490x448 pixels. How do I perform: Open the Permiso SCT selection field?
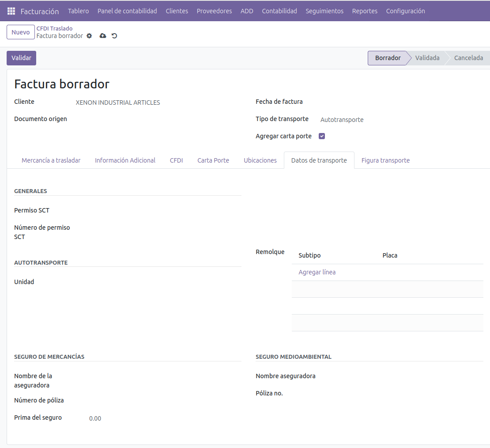[159, 210]
